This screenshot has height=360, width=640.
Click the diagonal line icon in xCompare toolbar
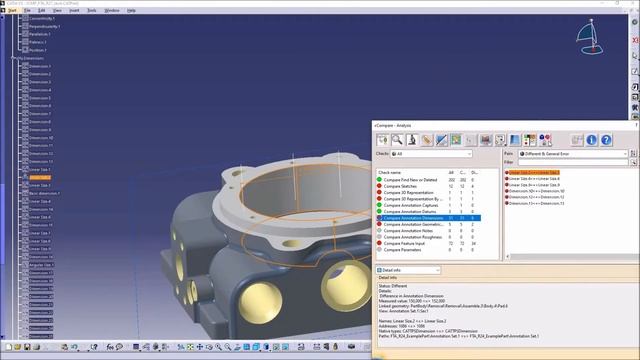click(441, 140)
